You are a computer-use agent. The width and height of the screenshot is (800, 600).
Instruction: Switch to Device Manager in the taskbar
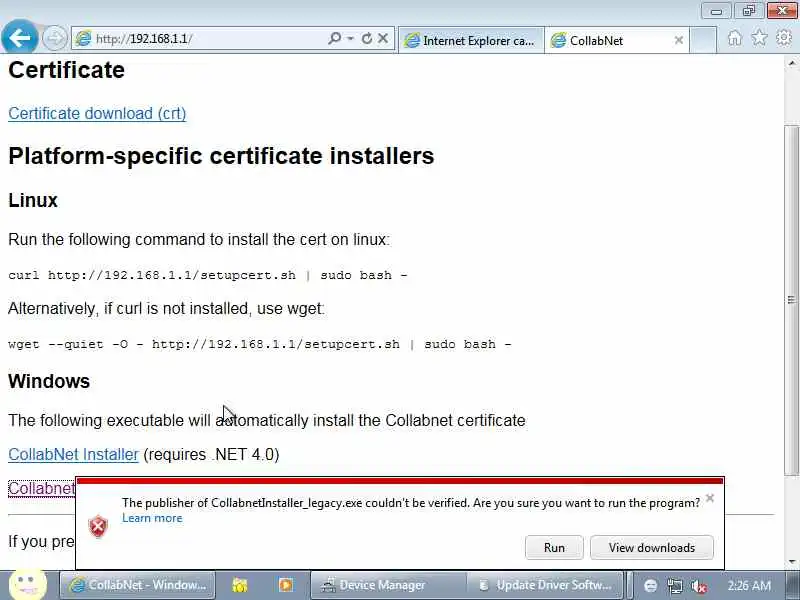click(388, 585)
